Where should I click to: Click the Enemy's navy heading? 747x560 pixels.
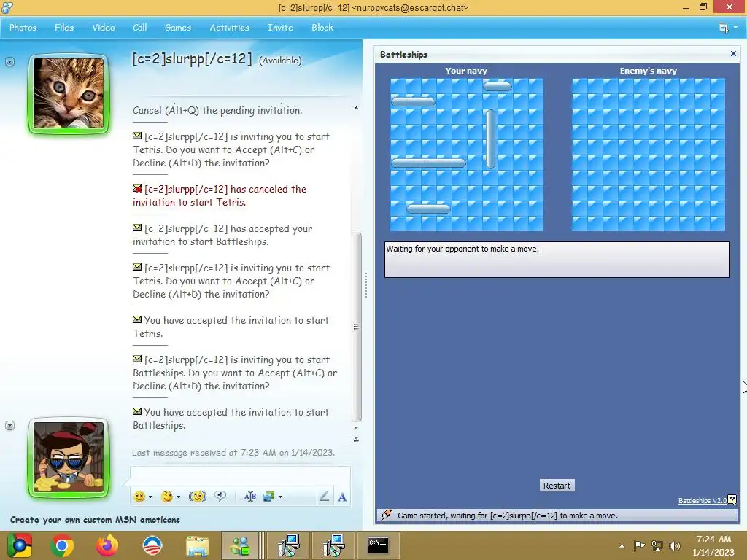648,71
